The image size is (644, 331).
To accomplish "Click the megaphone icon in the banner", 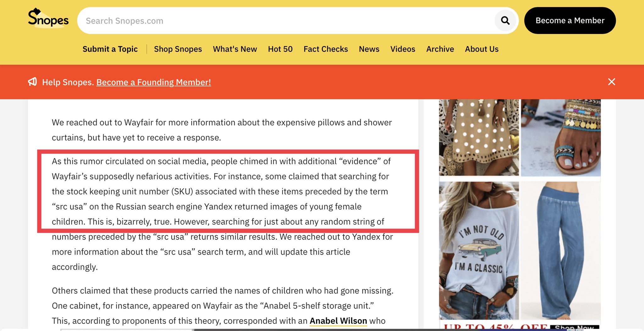I will click(32, 82).
